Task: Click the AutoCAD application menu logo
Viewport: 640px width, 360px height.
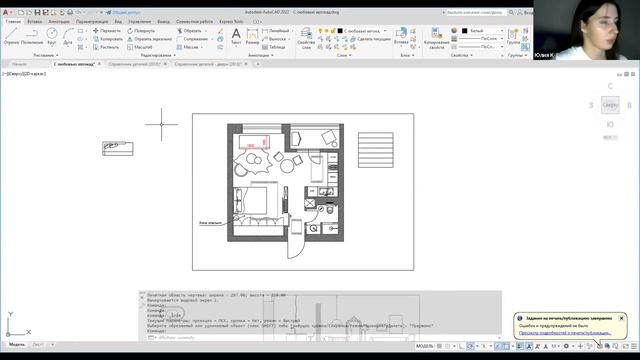Action: 6,13
